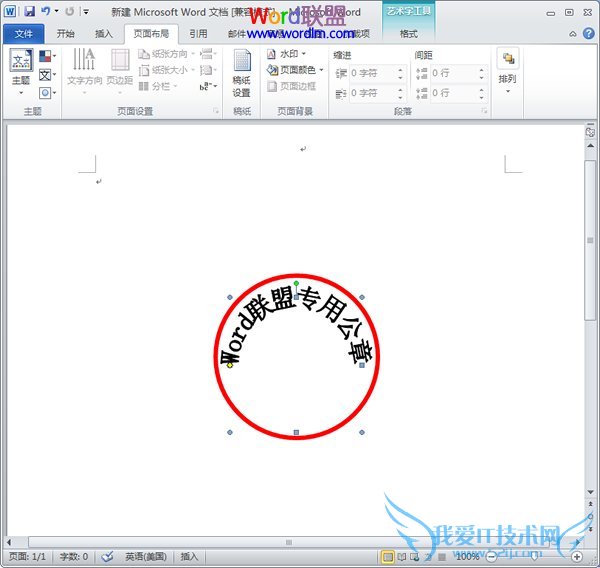Open the File tab
The width and height of the screenshot is (600, 568).
23,34
